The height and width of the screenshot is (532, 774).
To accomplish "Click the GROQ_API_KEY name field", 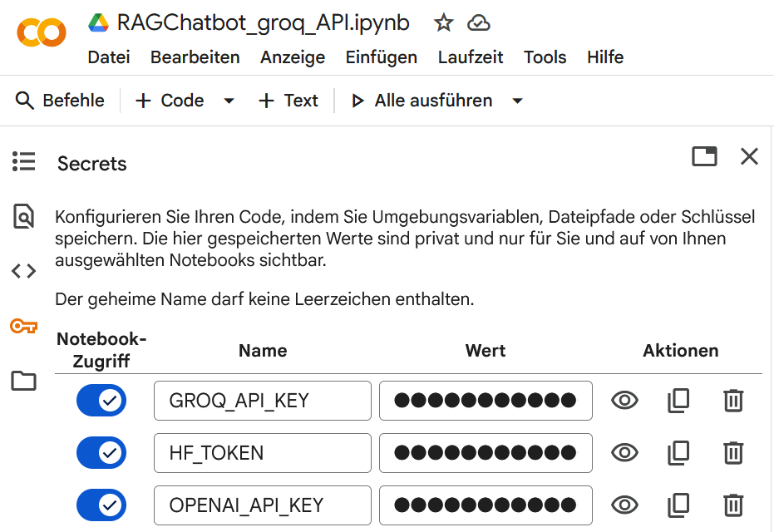I will click(262, 400).
